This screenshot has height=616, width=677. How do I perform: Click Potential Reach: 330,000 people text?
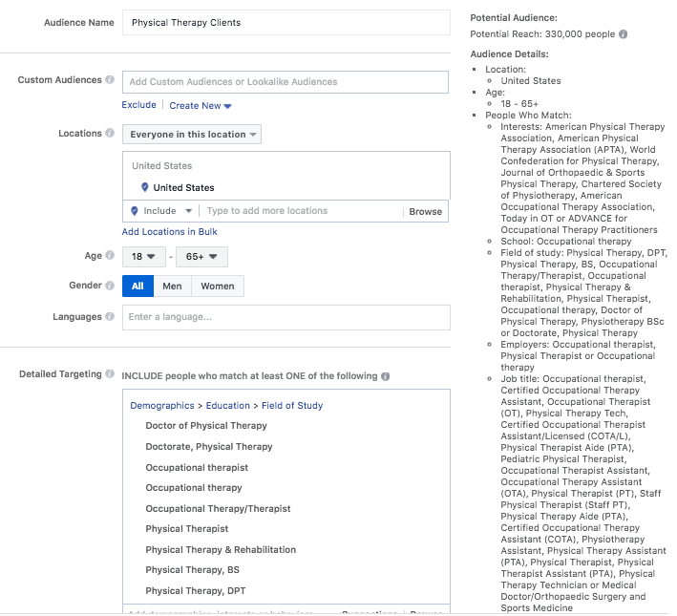[x=542, y=34]
